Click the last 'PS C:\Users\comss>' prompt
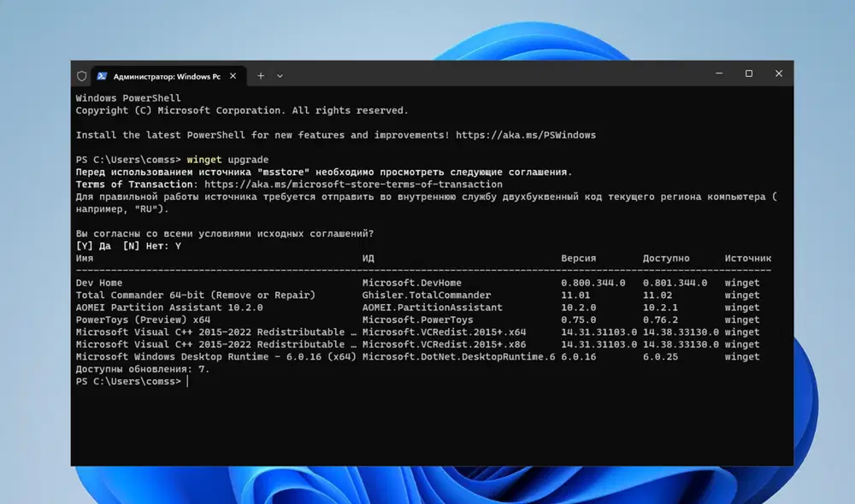855x504 pixels. coord(128,381)
